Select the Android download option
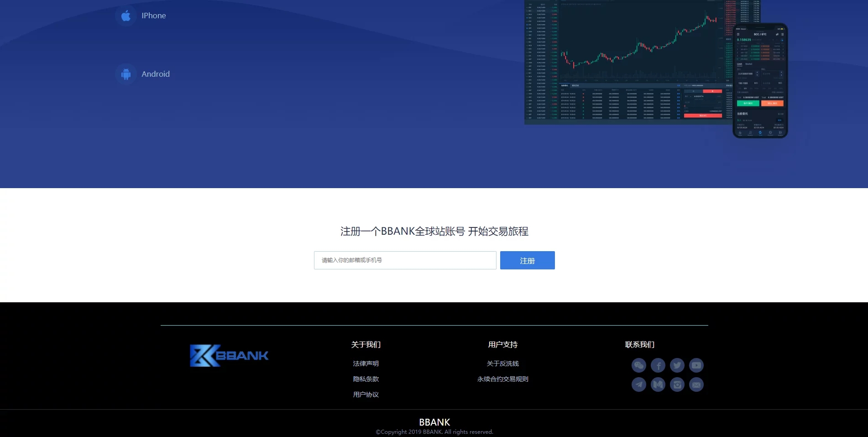 [156, 74]
